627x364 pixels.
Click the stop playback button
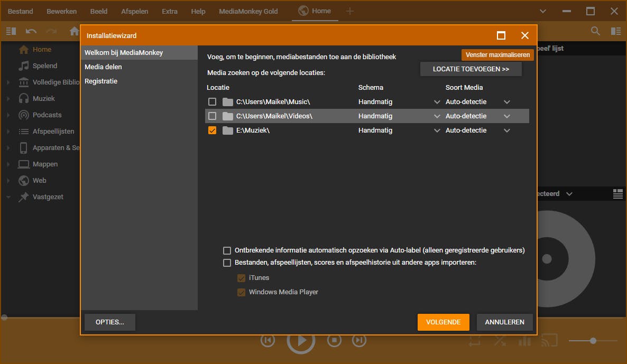tap(334, 340)
